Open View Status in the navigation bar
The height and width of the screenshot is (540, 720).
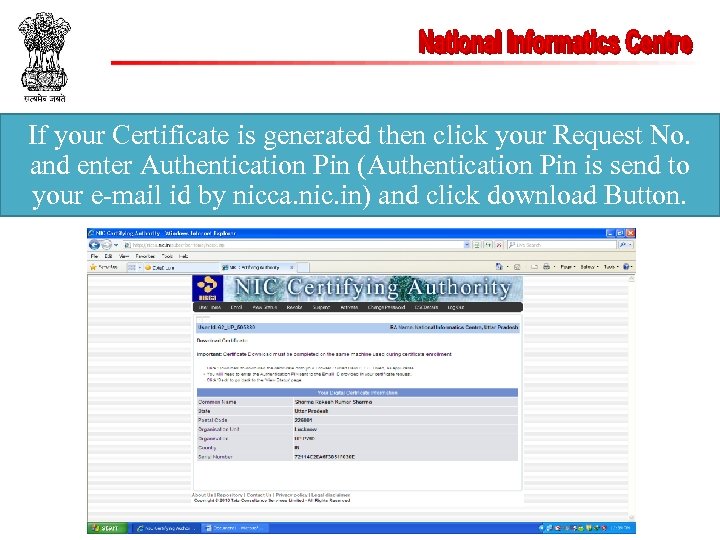[x=264, y=307]
